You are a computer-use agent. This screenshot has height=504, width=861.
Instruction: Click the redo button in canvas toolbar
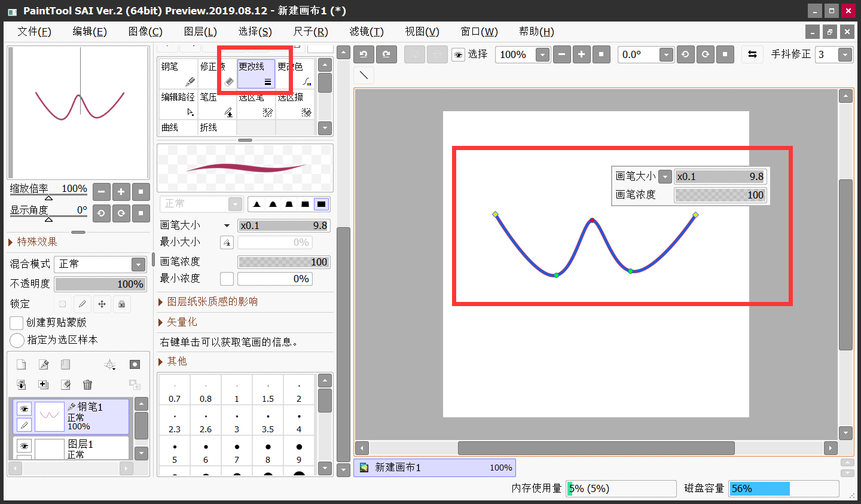[386, 54]
